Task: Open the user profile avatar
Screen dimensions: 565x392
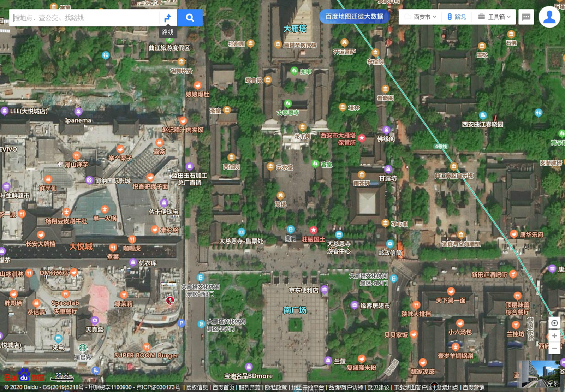Action: pos(549,17)
